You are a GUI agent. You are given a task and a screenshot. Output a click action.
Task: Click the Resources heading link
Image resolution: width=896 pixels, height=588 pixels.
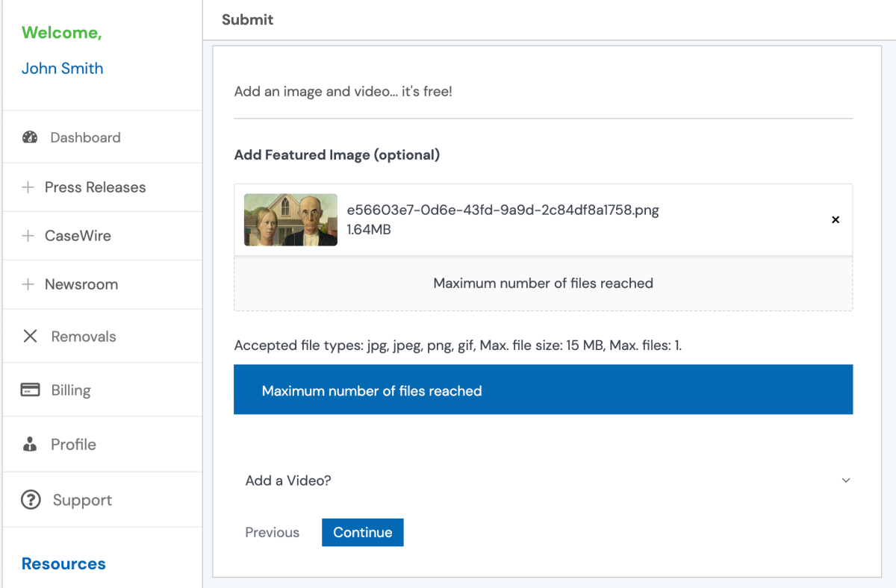click(63, 563)
